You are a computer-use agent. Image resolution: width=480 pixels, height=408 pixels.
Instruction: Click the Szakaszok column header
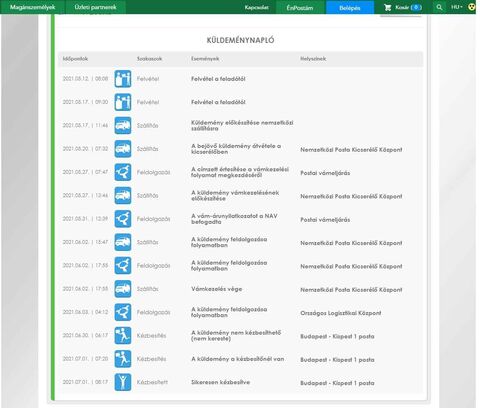click(149, 59)
